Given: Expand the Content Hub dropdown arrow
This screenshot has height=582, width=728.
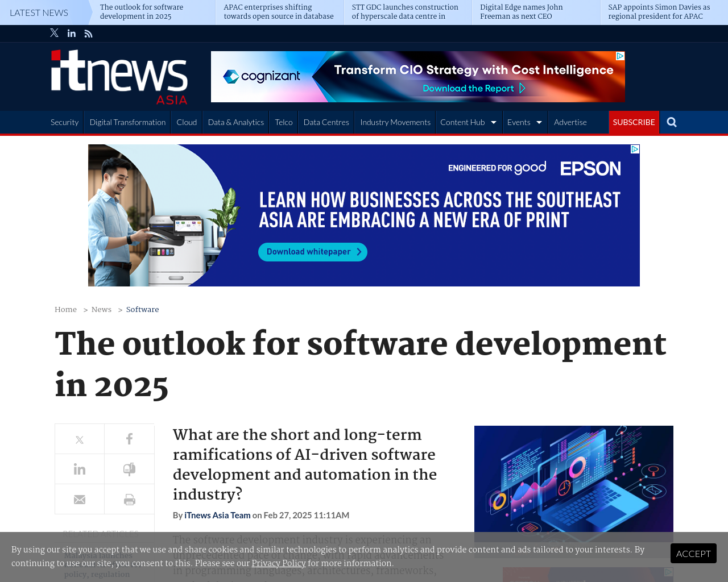Looking at the screenshot, I should tap(494, 122).
